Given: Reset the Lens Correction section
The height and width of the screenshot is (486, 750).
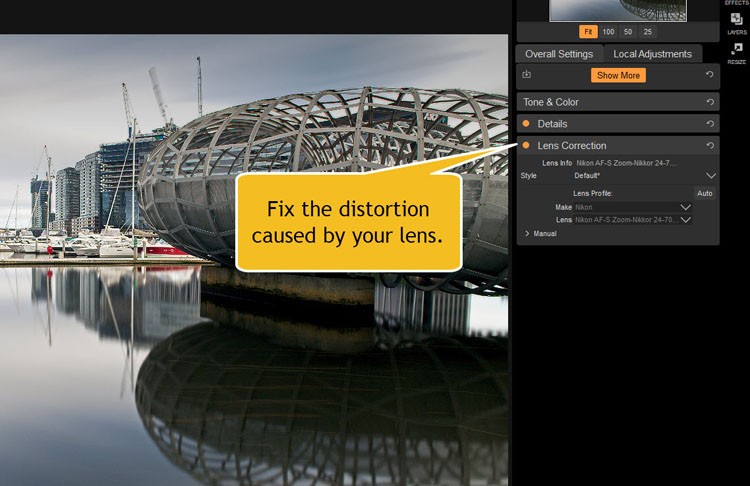Looking at the screenshot, I should pos(710,145).
